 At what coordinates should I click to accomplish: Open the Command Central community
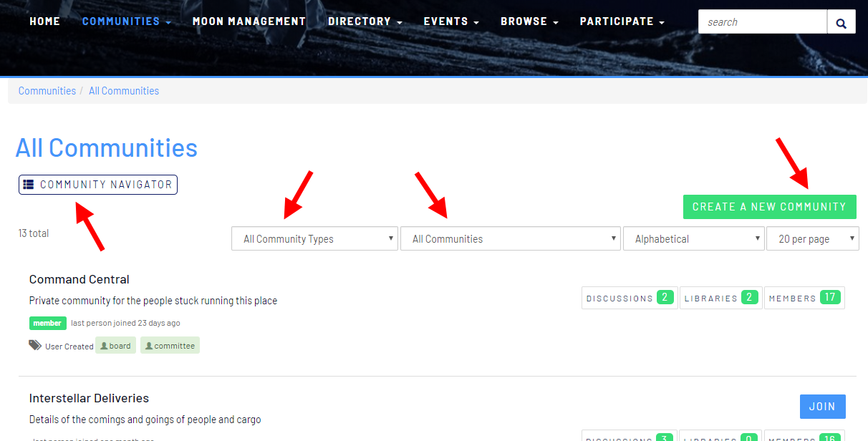click(79, 279)
